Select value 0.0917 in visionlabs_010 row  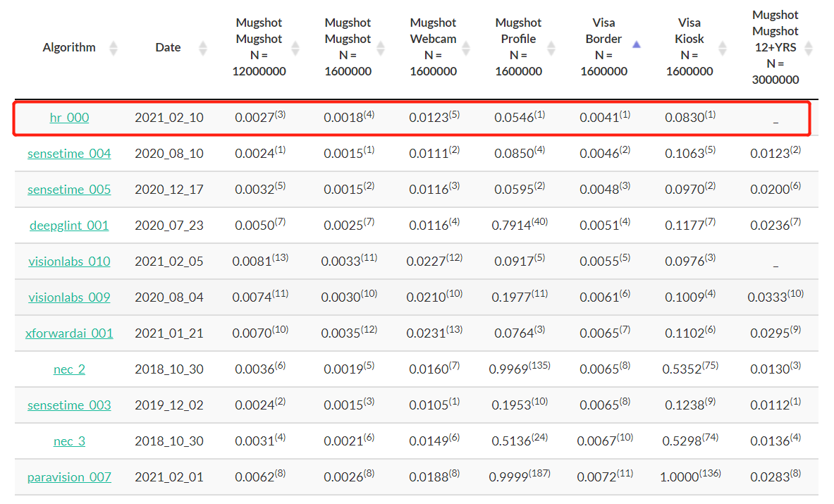tap(515, 262)
